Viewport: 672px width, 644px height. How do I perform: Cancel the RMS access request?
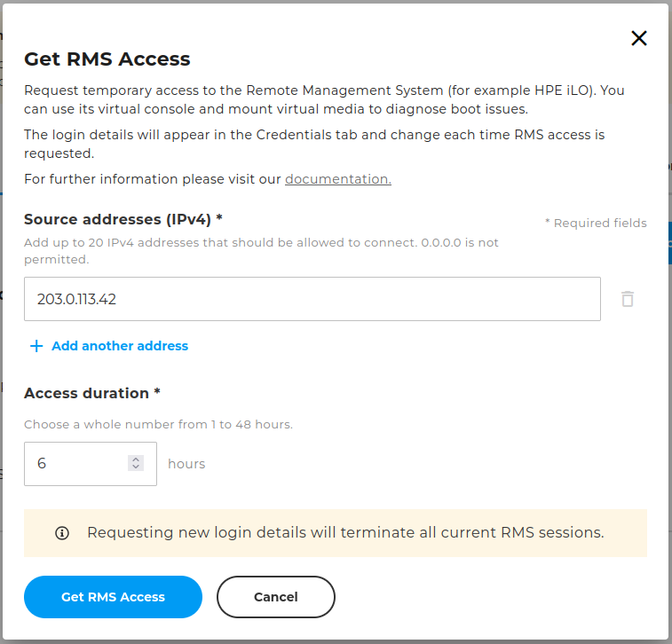pos(275,597)
